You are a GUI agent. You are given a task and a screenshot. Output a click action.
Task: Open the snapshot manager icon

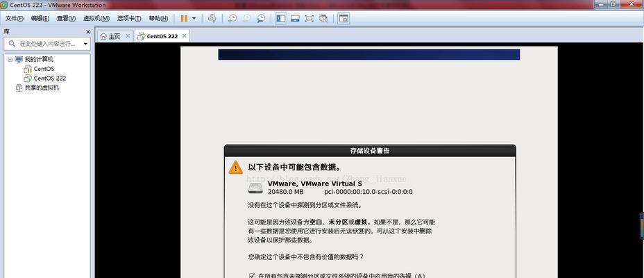(x=261, y=19)
